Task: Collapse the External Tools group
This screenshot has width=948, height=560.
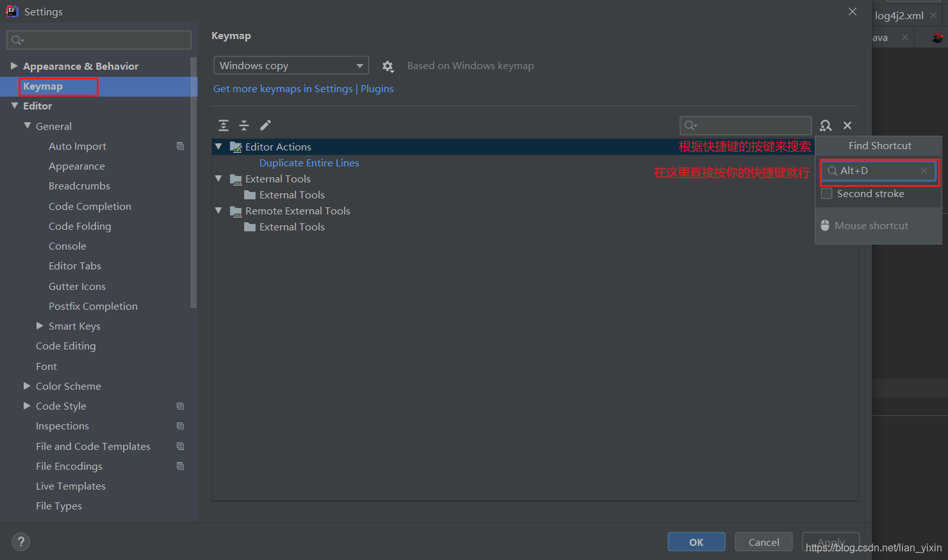Action: tap(218, 179)
